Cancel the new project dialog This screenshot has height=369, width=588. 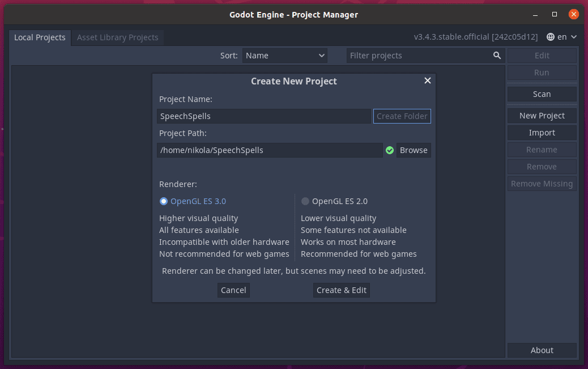tap(233, 290)
